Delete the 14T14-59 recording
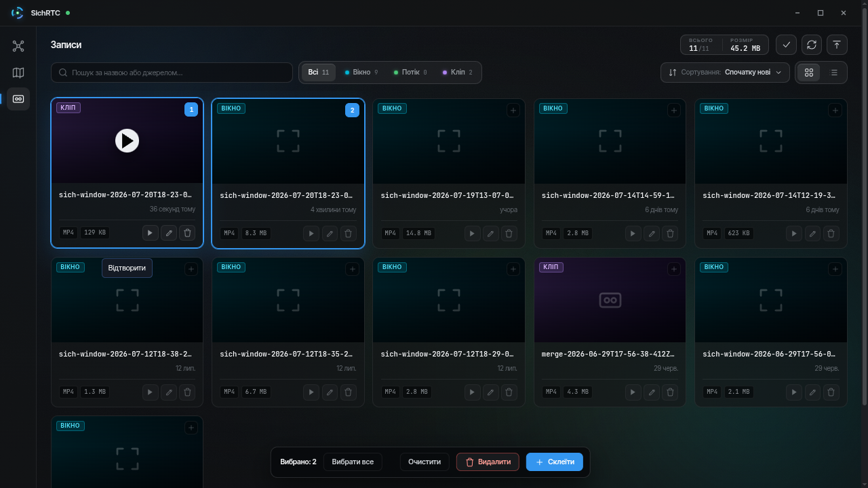Screen dimensions: 868x488 671,233
